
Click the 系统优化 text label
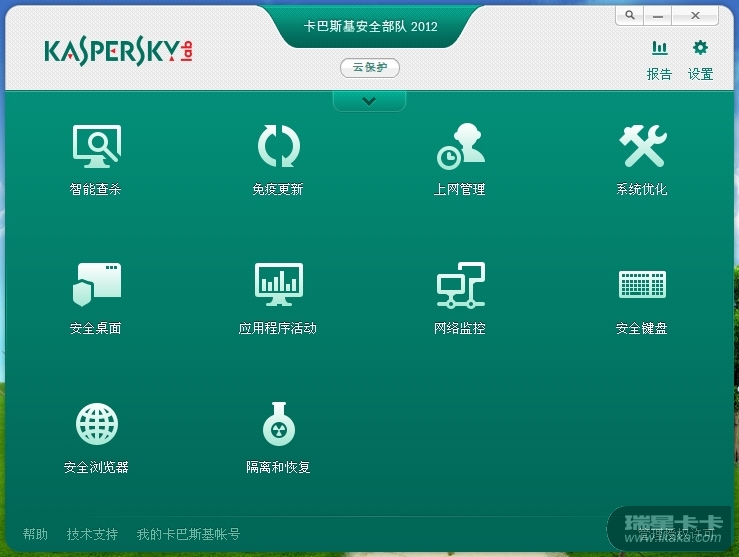click(x=642, y=189)
